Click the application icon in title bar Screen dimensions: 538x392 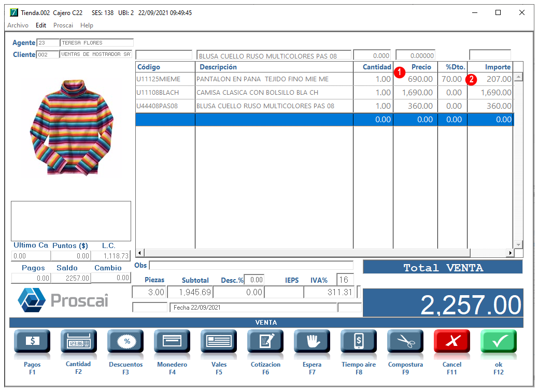point(13,12)
